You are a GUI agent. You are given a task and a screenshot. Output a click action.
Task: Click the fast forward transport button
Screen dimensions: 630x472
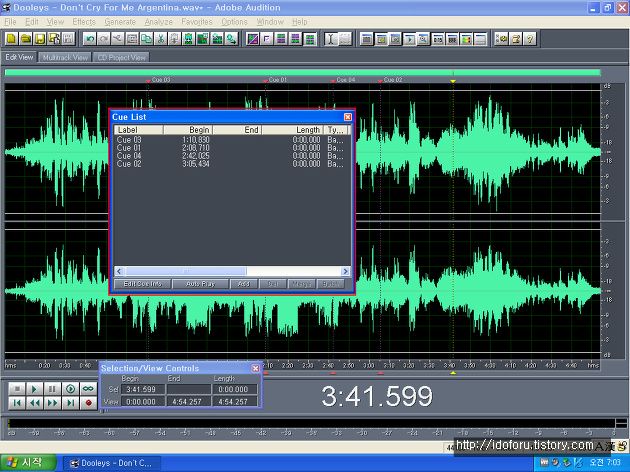pos(52,403)
